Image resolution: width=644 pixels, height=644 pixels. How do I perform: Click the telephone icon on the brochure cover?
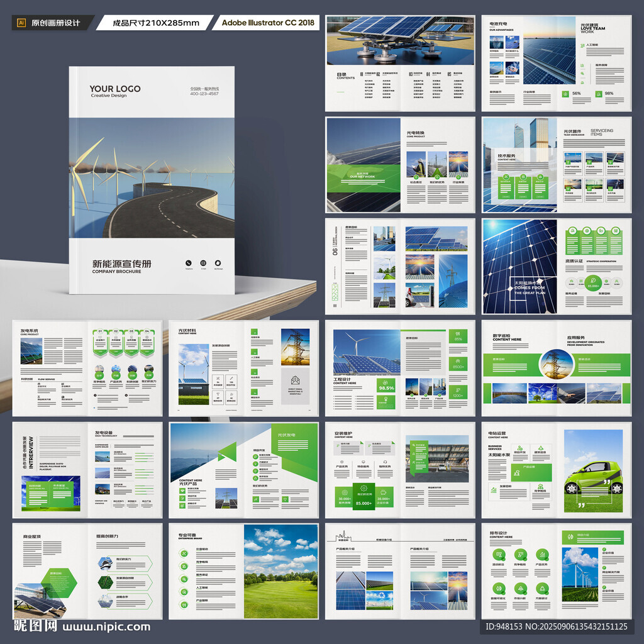point(189,263)
